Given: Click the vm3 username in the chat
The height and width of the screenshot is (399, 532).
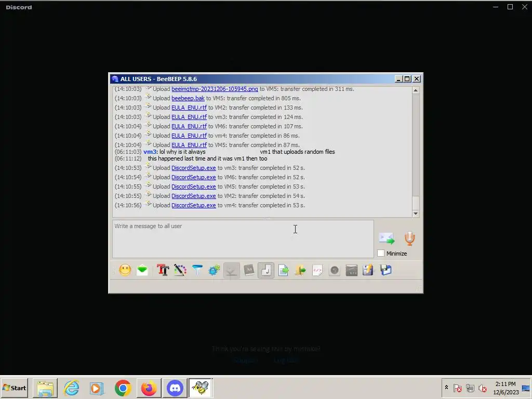Looking at the screenshot, I should coord(150,152).
